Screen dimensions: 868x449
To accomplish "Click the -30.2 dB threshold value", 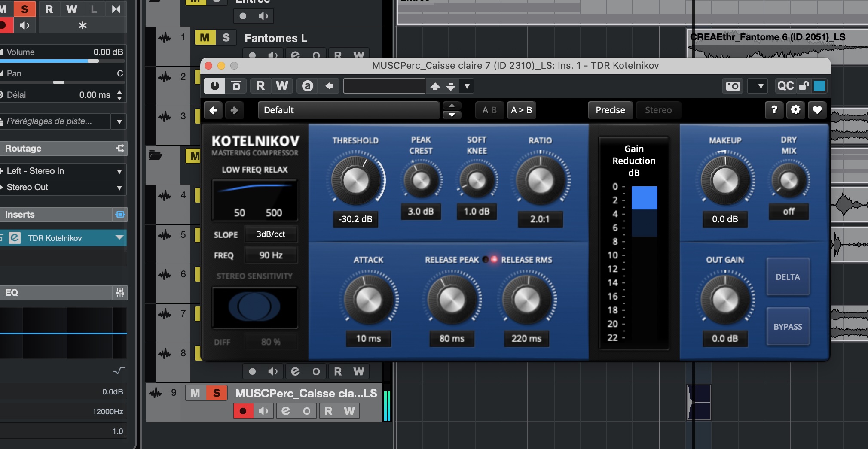I will tap(355, 219).
